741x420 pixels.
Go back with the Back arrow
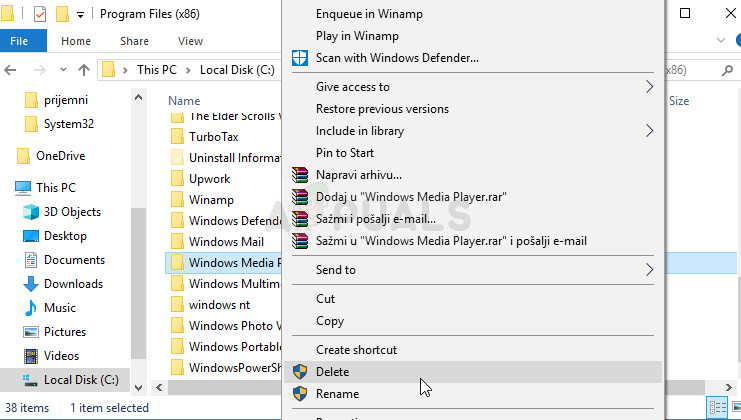pos(14,71)
